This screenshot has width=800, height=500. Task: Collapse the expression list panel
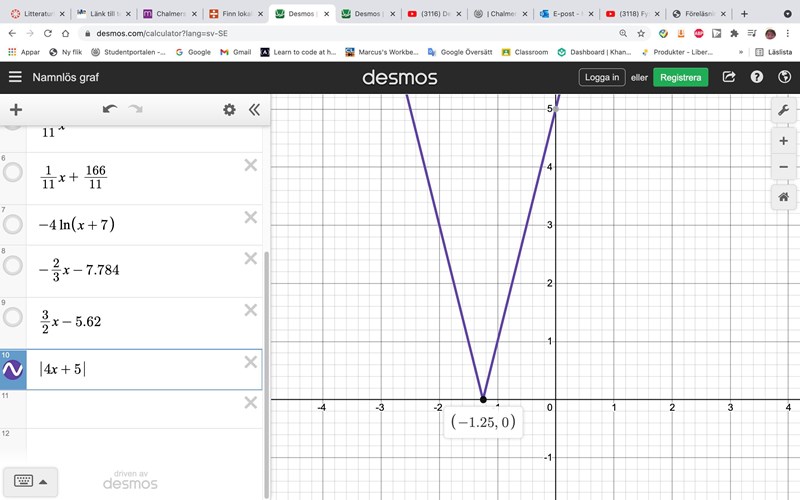[x=254, y=110]
